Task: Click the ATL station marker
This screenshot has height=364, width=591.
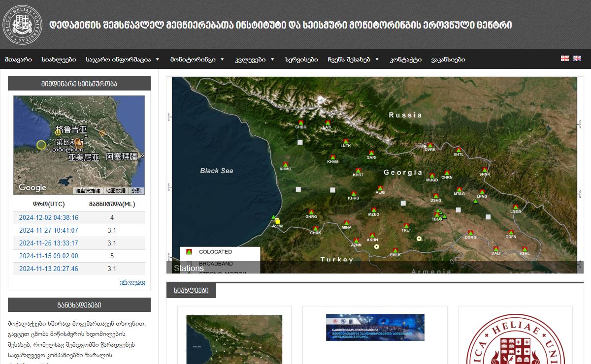Action: [328, 122]
